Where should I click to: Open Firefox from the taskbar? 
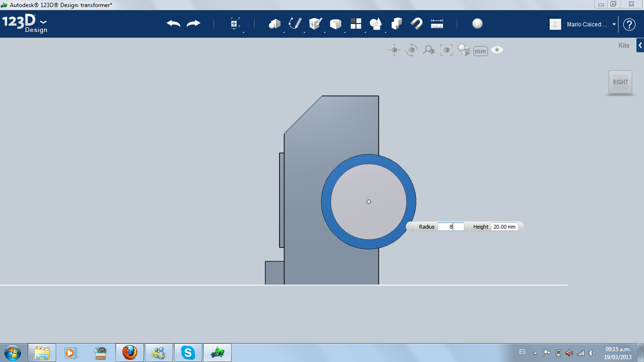(x=130, y=353)
